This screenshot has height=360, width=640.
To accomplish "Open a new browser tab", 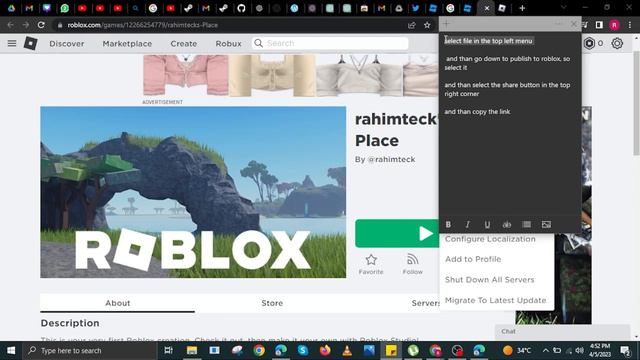I will 522,8.
